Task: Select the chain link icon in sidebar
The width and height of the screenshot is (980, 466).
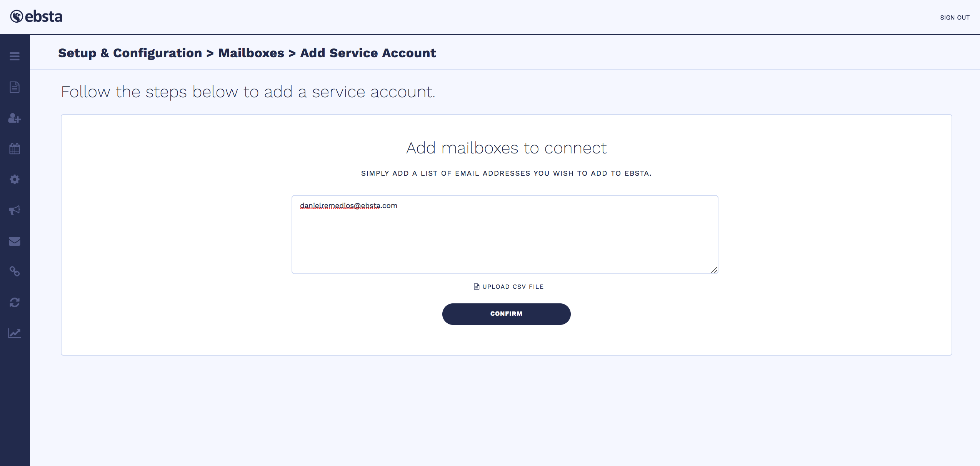Action: (15, 272)
